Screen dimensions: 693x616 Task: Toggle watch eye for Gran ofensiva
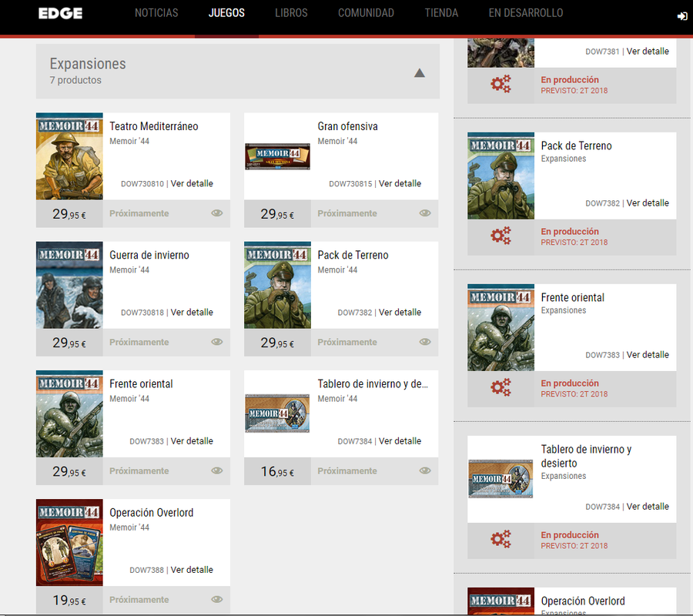[x=425, y=213]
